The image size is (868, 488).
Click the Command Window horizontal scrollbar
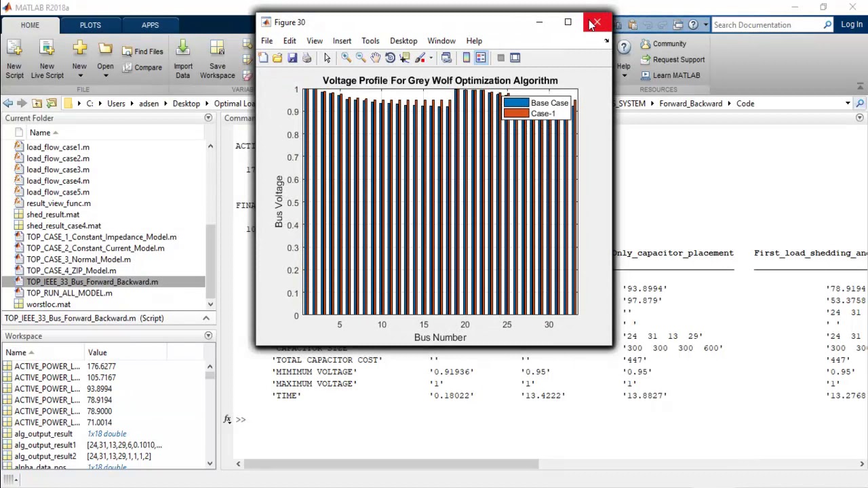(x=391, y=464)
